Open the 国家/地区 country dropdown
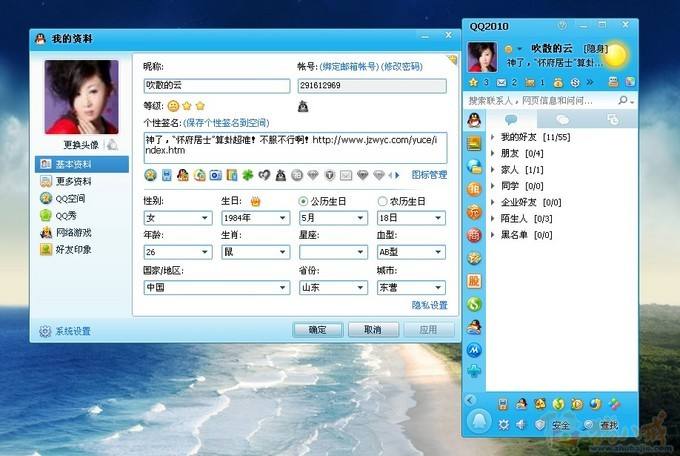The image size is (680, 456). [x=217, y=288]
